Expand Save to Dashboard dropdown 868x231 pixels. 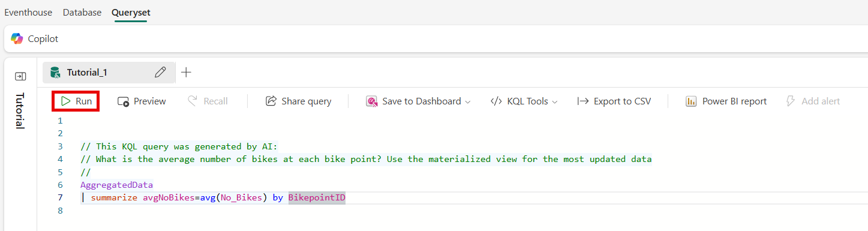pyautogui.click(x=418, y=101)
